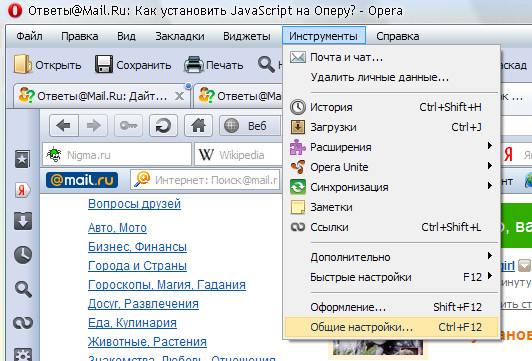Click the password wand key icon
532x361 pixels.
(x=128, y=126)
